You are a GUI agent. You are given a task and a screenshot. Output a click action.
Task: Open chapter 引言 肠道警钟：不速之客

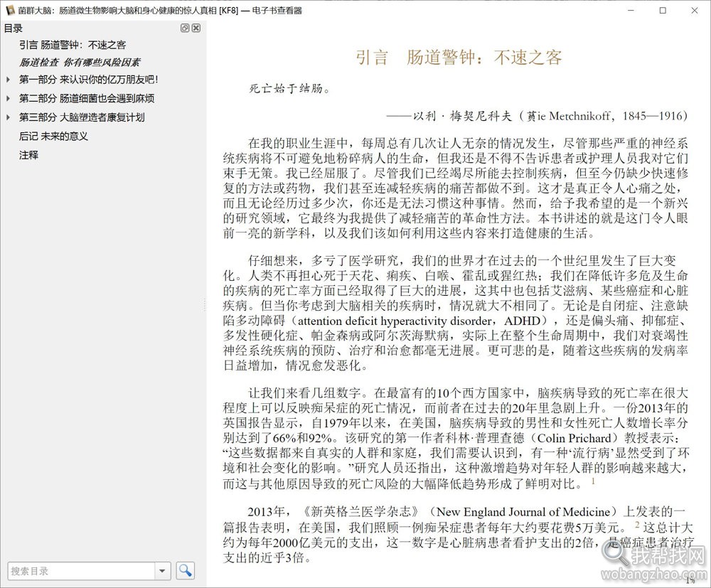point(73,45)
